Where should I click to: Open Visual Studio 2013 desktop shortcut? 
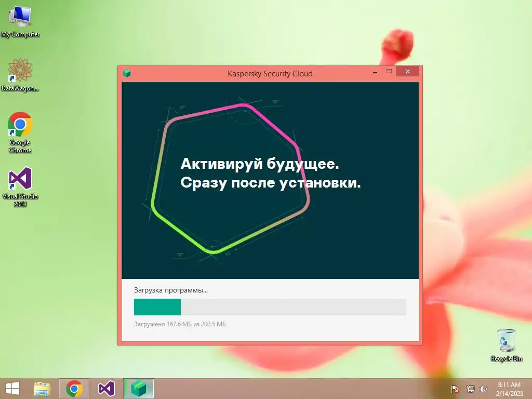[x=20, y=187]
